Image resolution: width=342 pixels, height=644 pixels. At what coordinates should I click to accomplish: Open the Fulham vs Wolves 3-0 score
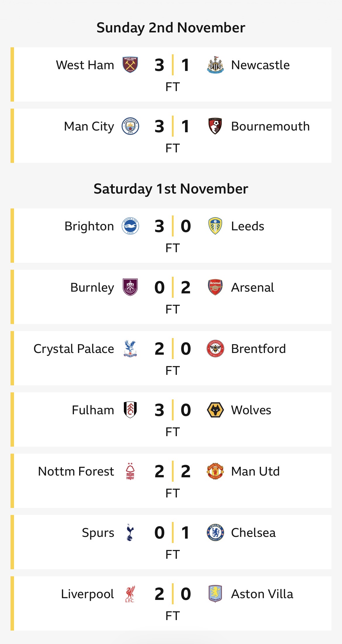[x=172, y=410]
